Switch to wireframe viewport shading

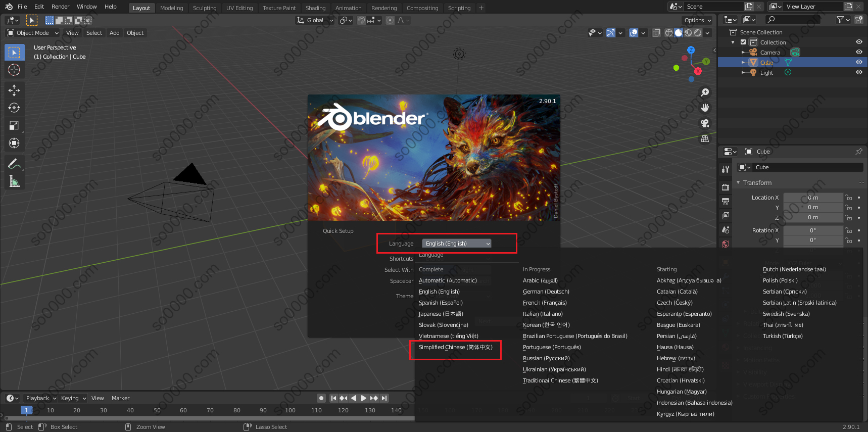coord(669,33)
